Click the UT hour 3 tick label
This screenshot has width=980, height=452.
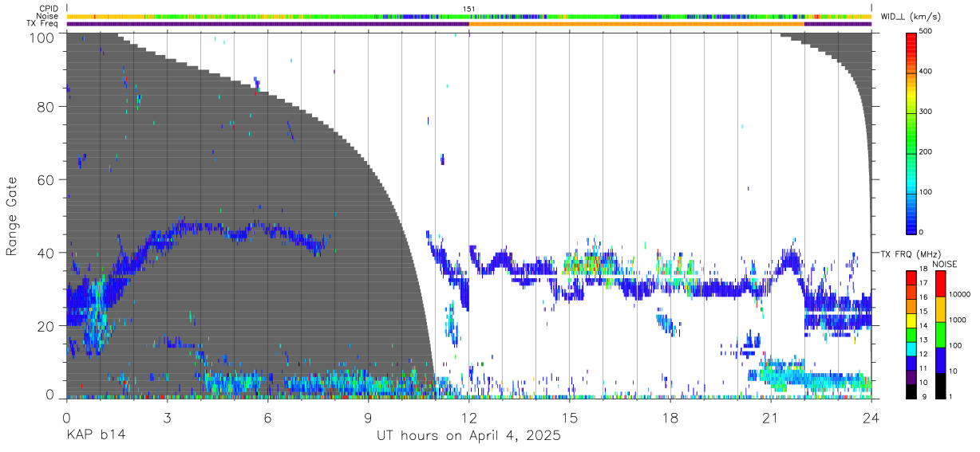(x=167, y=418)
